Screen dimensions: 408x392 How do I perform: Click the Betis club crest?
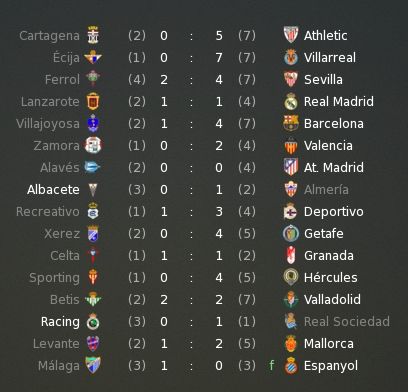tap(93, 299)
